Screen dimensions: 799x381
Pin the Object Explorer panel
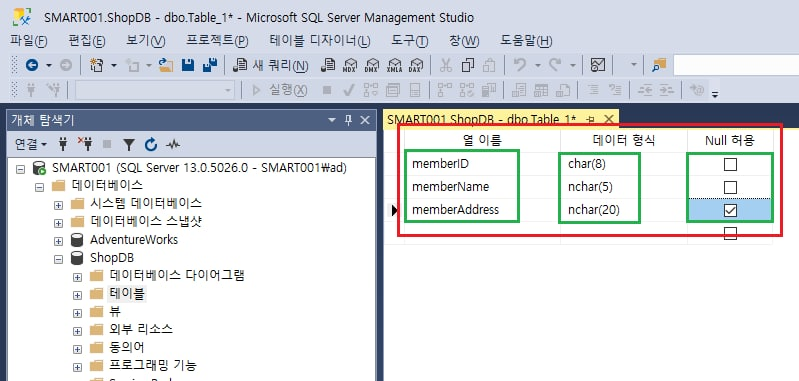pyautogui.click(x=349, y=120)
